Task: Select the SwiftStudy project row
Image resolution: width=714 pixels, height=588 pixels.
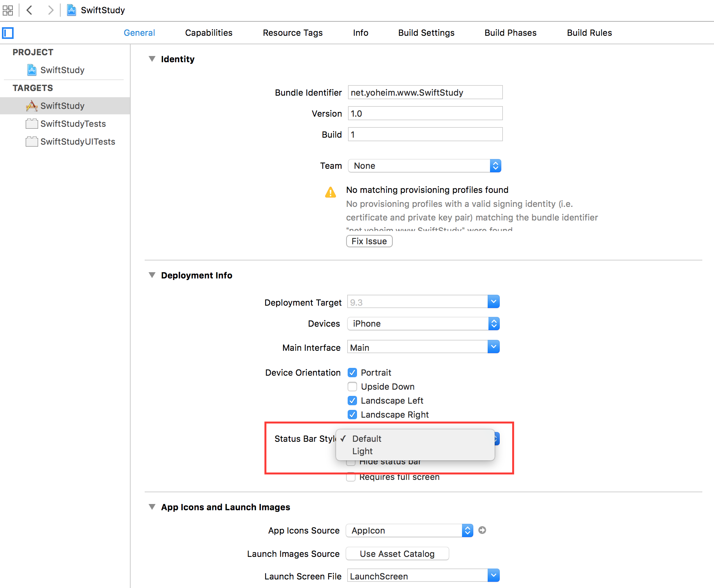Action: (x=65, y=70)
